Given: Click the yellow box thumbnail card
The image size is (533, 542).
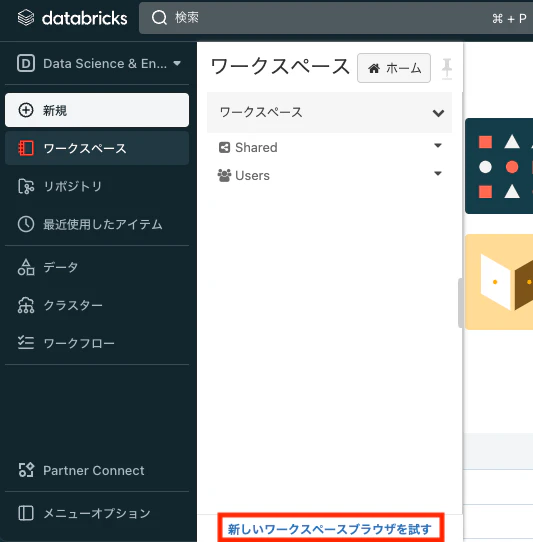Looking at the screenshot, I should pos(499,282).
